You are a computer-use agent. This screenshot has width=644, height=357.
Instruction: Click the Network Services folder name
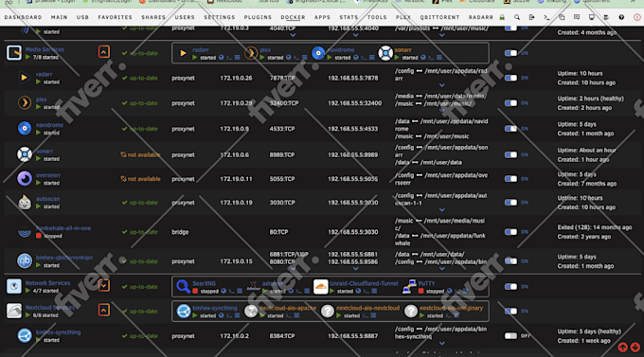point(47,283)
